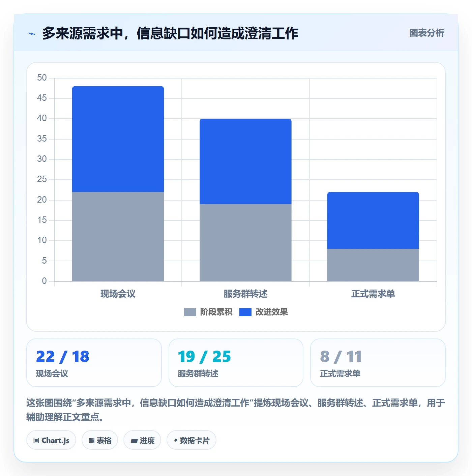Click the 数据卡片 chip diamond icon
472x476 pixels.
point(176,440)
